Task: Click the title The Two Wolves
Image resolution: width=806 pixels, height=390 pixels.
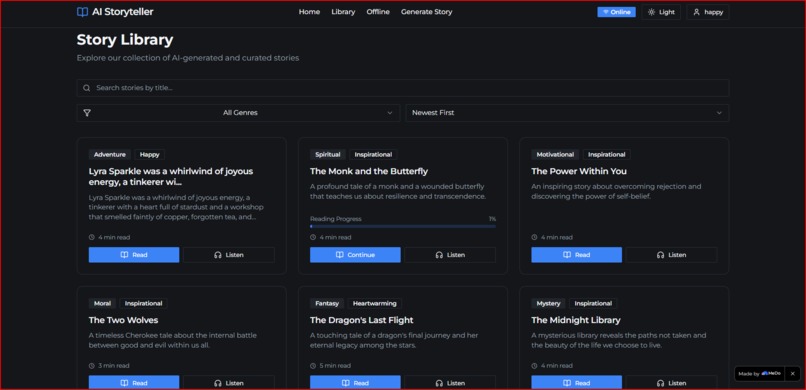Action: pos(123,320)
